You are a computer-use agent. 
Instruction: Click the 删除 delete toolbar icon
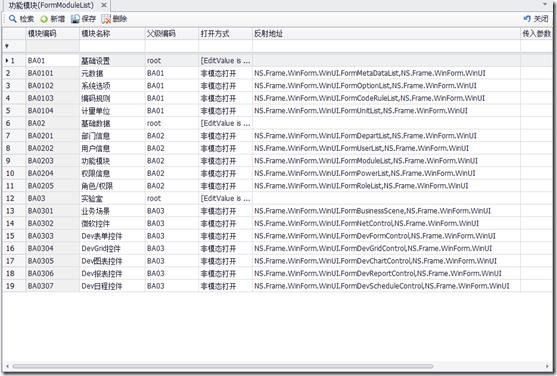point(106,19)
